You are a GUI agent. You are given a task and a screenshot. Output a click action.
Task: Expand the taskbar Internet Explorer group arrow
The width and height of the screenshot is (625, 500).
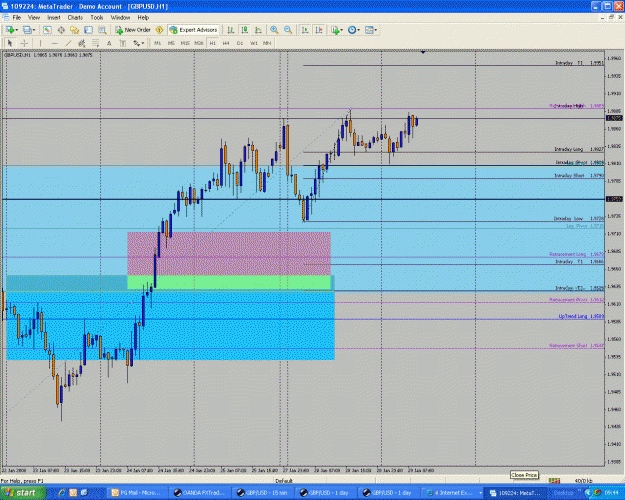[x=481, y=493]
